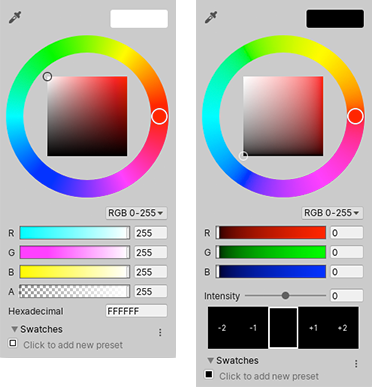This screenshot has width=372, height=387.
Task: Focus the B value field showing 255
Action: pyautogui.click(x=151, y=272)
